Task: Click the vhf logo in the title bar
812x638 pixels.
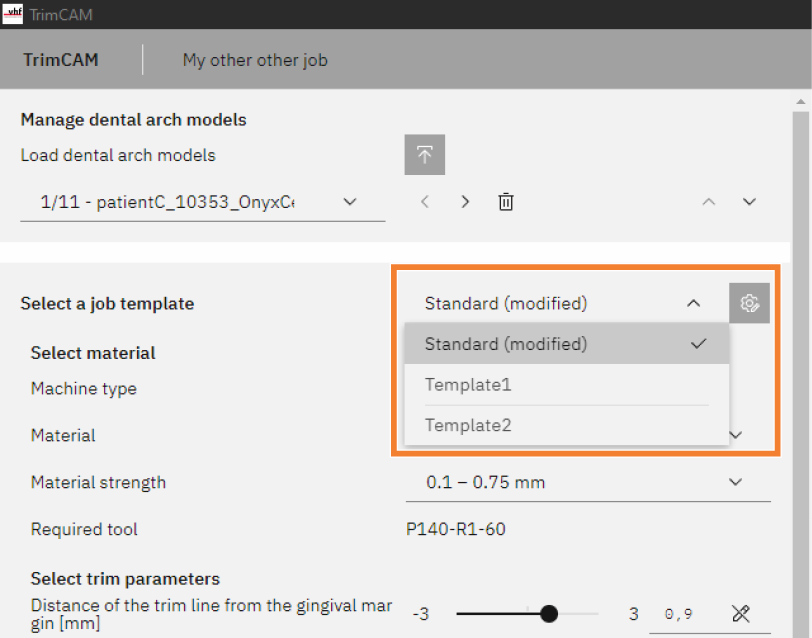Action: coord(13,14)
